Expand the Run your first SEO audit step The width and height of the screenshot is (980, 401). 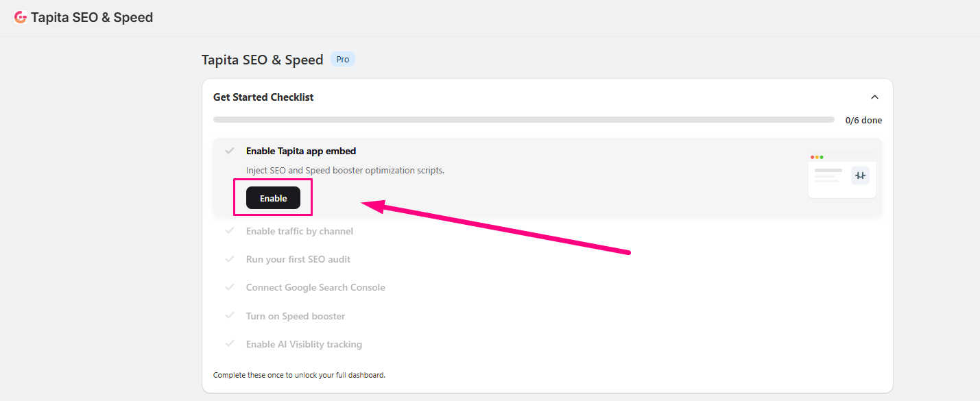tap(298, 259)
